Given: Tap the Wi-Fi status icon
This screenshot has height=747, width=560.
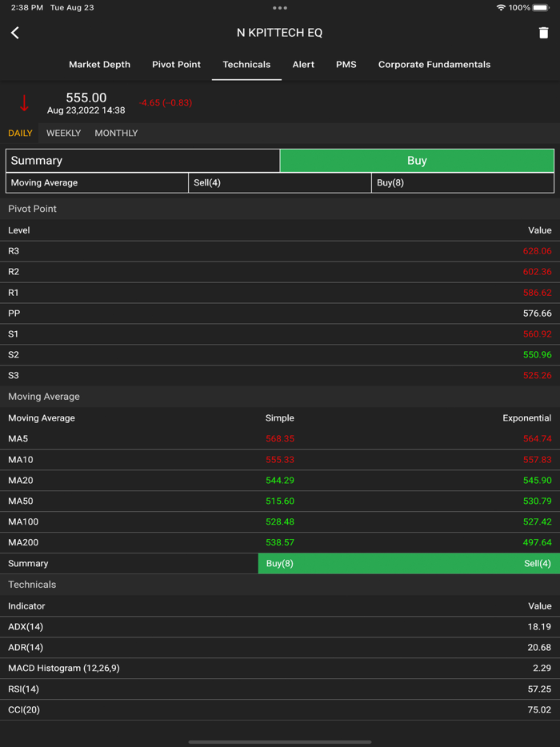Looking at the screenshot, I should [501, 8].
